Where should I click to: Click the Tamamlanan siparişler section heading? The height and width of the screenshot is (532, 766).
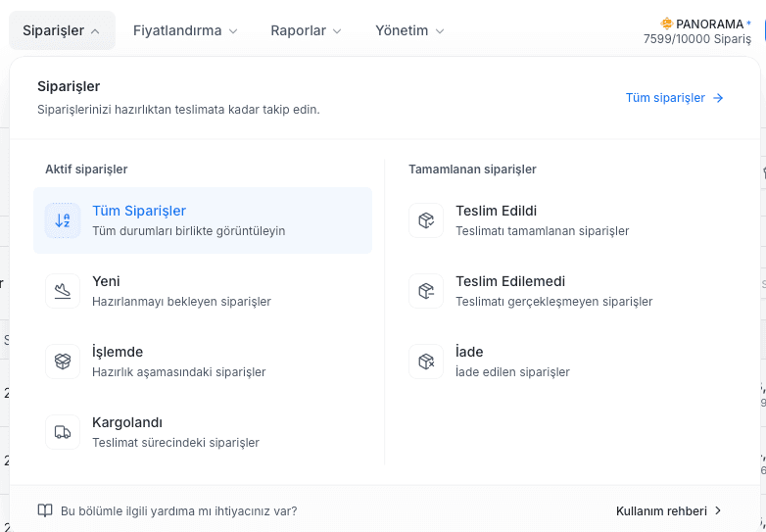tap(472, 169)
